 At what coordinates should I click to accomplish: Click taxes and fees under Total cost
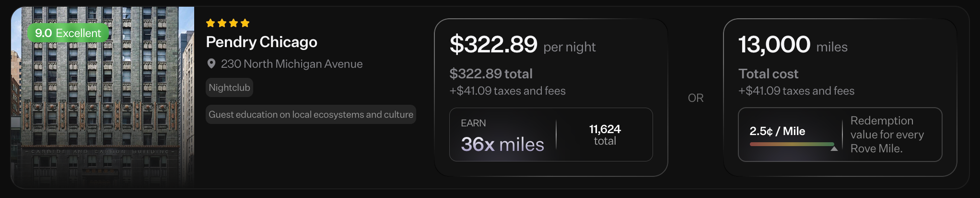(796, 91)
